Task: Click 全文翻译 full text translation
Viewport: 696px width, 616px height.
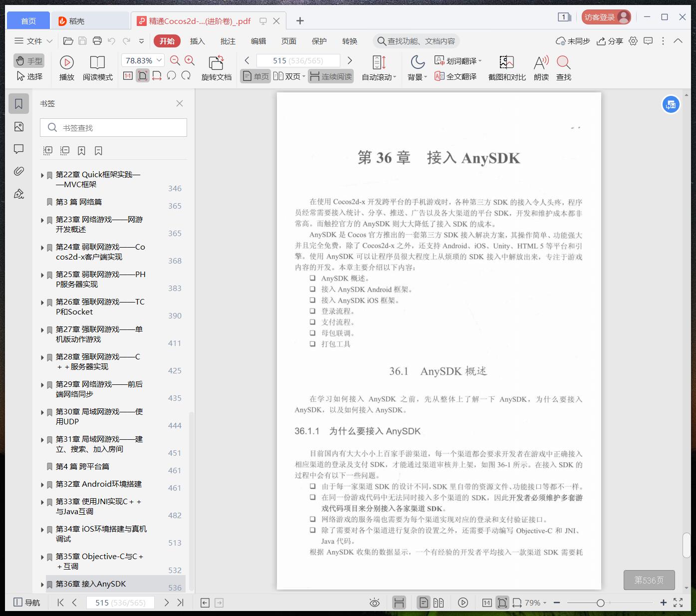Action: pos(456,76)
